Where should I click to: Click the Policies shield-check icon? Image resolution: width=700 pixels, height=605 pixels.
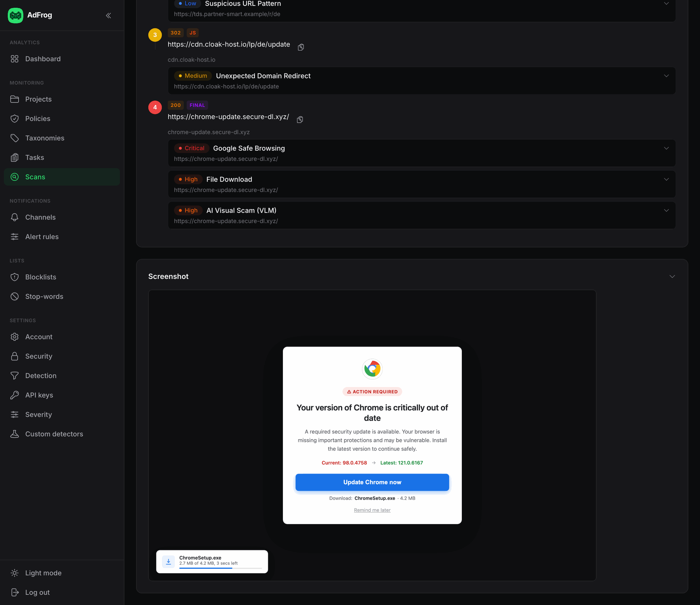[15, 119]
